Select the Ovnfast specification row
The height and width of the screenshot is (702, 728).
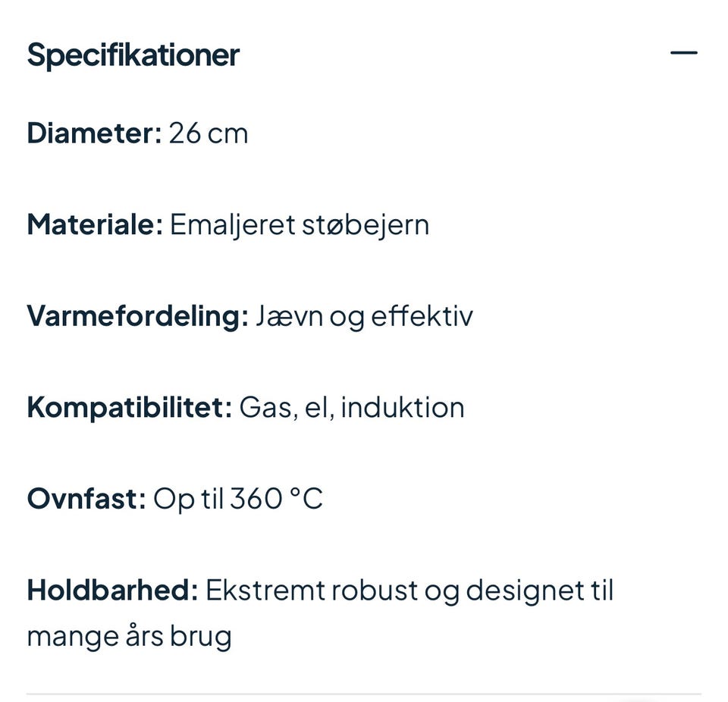[x=174, y=498]
